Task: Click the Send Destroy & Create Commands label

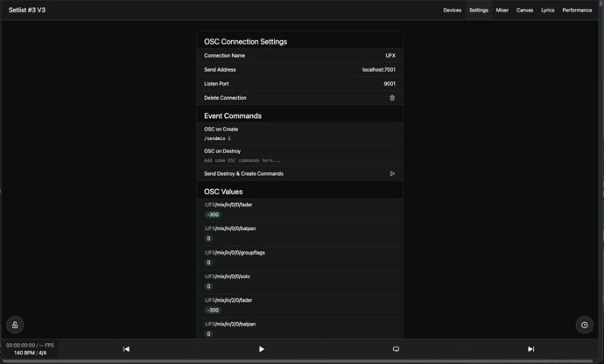Action: tap(243, 174)
